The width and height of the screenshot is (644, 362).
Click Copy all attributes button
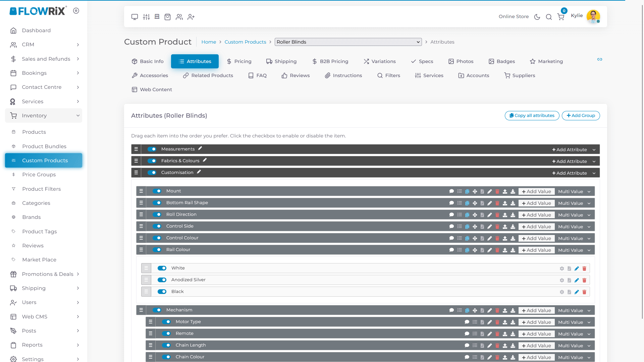[532, 115]
